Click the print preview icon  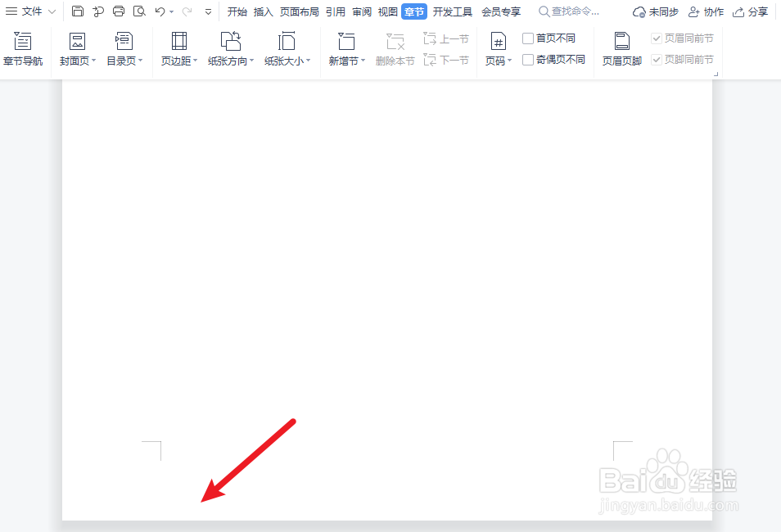click(x=139, y=11)
